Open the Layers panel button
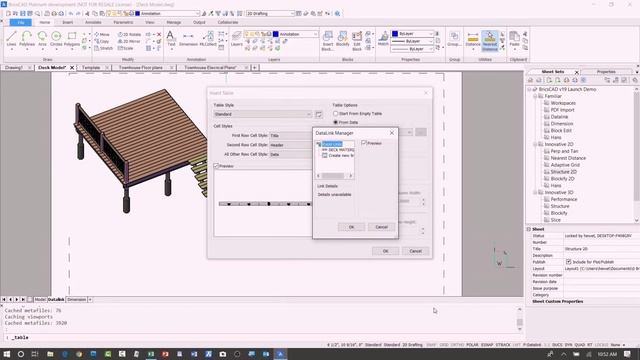640x360 pixels. click(x=237, y=39)
